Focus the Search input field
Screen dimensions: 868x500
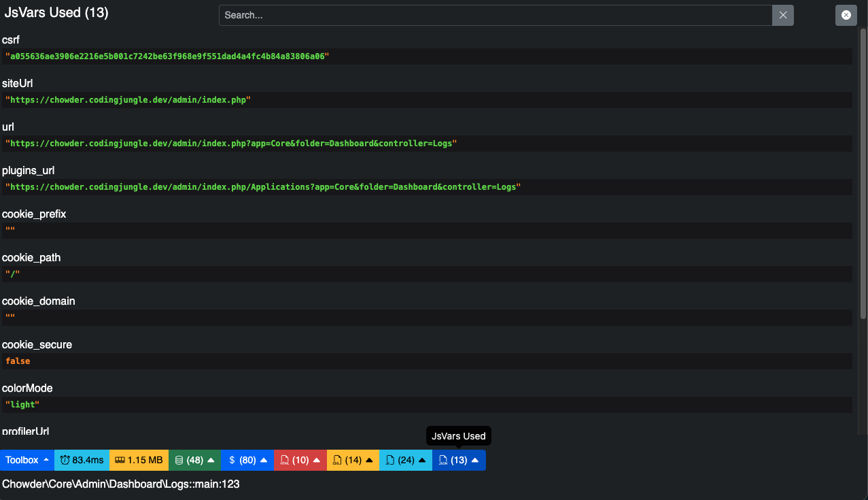coord(496,15)
